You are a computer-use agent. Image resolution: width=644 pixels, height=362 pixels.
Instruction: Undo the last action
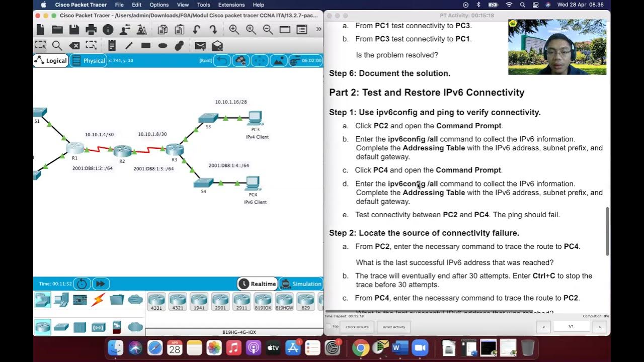click(196, 30)
